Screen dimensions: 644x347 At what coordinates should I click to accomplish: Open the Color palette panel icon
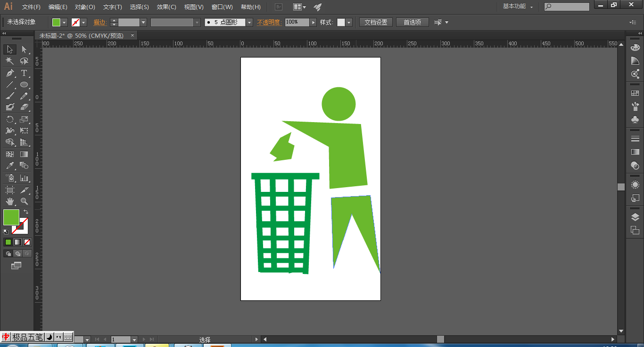coord(635,48)
